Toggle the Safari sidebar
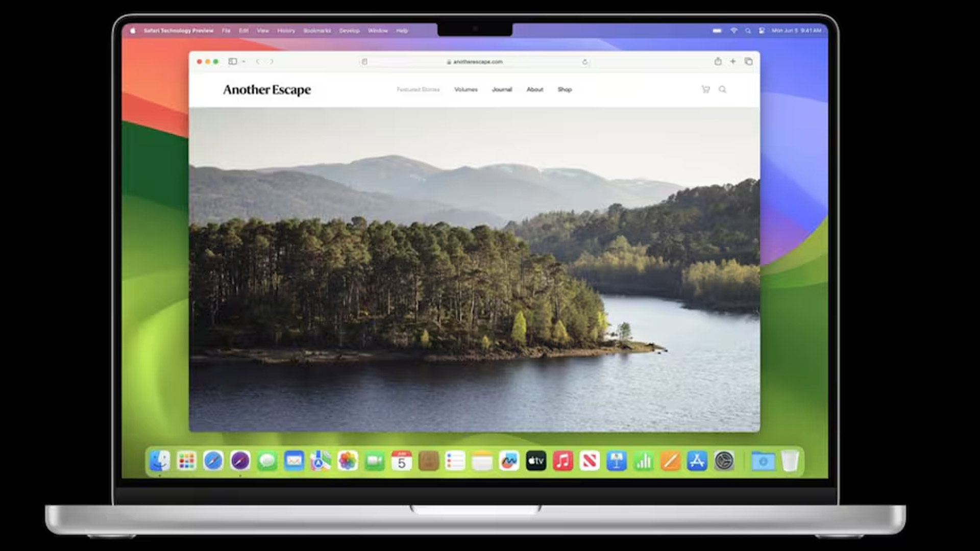Viewport: 980px width, 551px height. point(234,61)
